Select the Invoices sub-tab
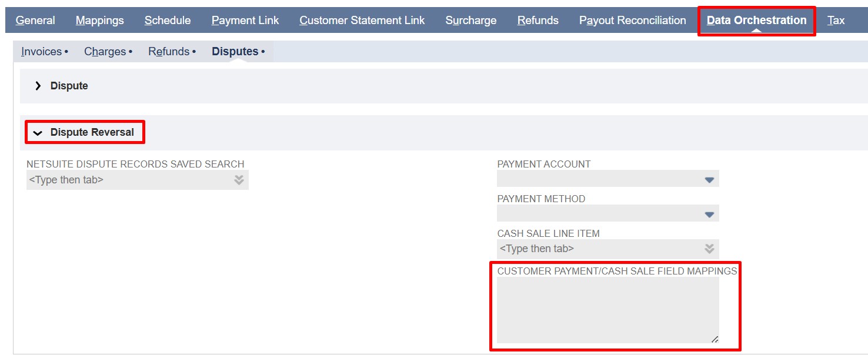The image size is (868, 355). 41,51
